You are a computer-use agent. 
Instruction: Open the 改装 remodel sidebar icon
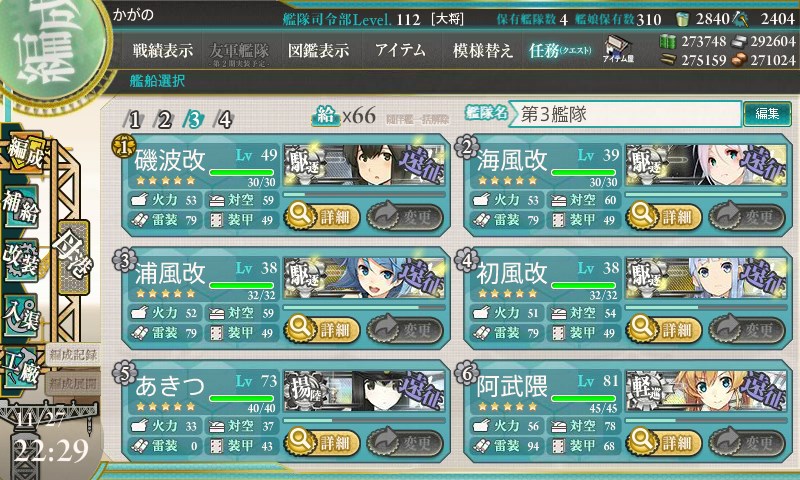pos(21,260)
